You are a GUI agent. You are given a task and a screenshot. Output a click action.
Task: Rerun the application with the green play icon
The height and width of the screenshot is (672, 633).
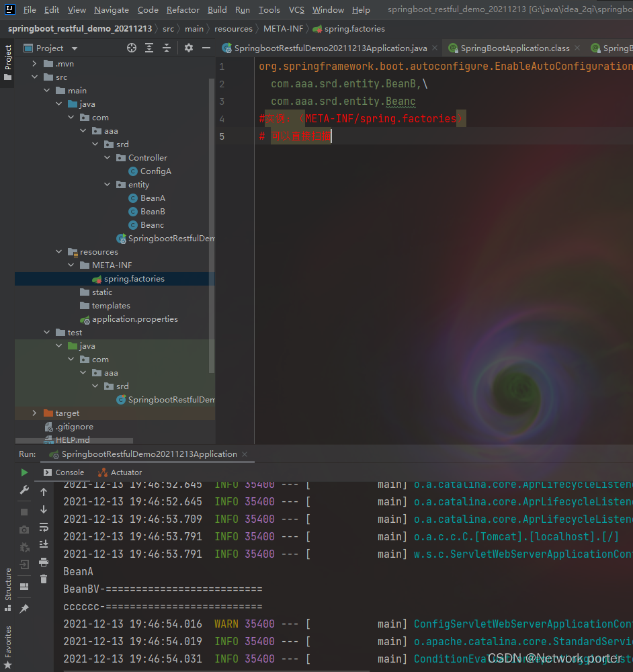tap(24, 472)
